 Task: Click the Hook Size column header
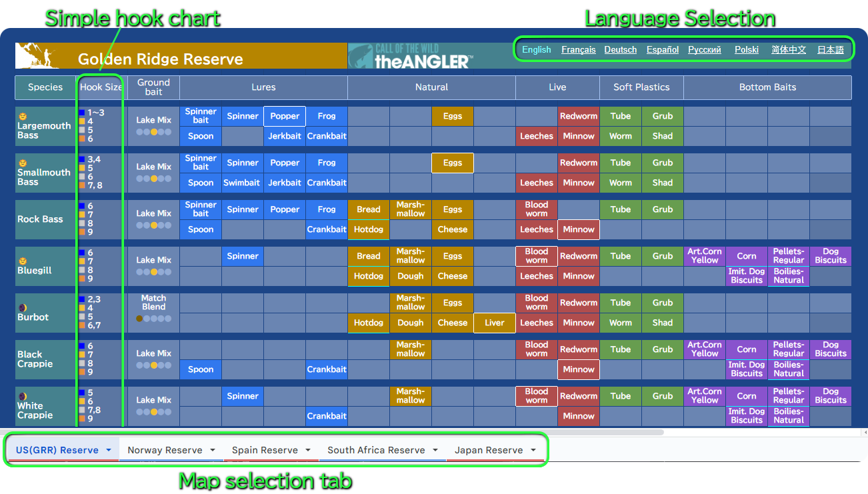point(101,87)
